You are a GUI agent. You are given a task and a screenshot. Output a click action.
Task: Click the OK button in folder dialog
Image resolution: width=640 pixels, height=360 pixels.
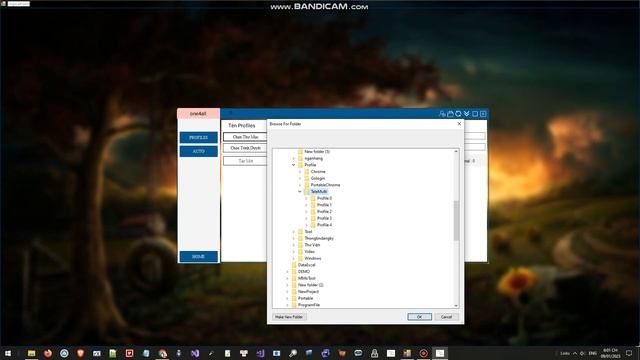pyautogui.click(x=419, y=317)
